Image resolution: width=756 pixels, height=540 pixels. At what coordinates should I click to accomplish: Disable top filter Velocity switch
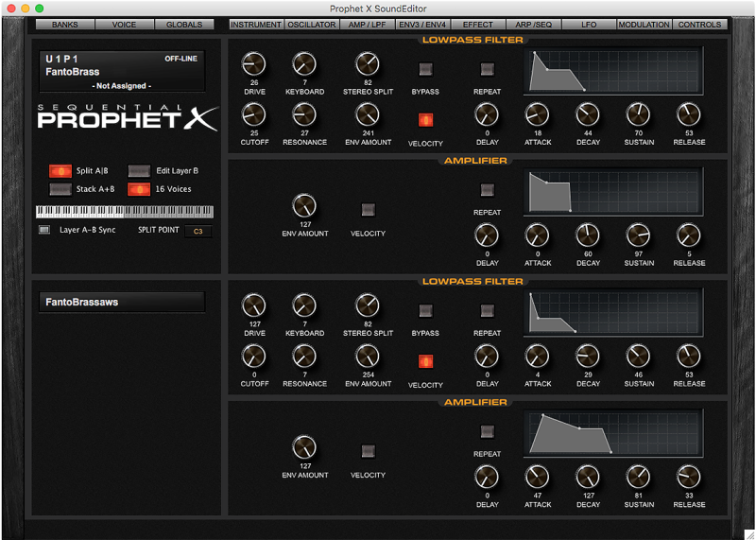pos(425,120)
